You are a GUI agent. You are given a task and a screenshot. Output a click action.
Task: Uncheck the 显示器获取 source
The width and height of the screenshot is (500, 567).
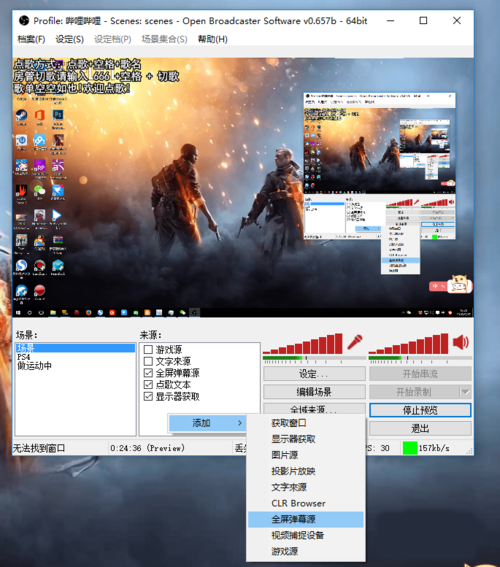[x=148, y=396]
